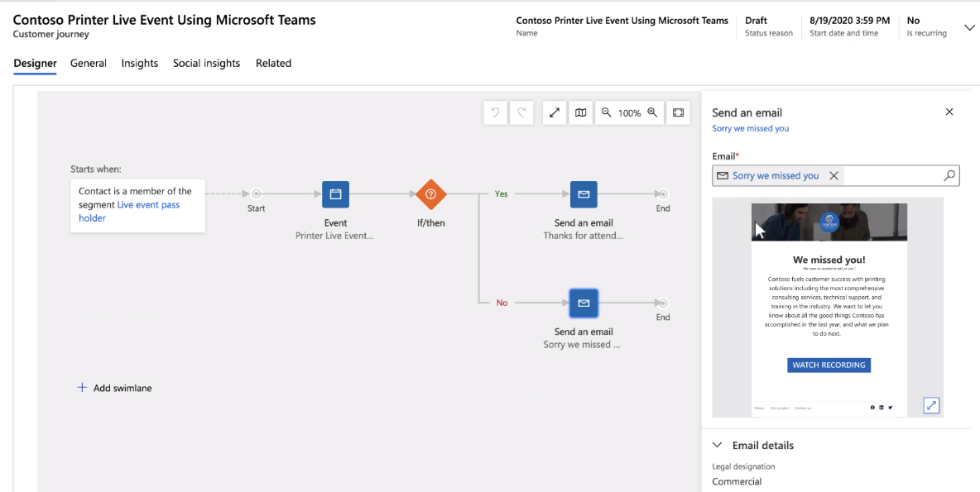Viewport: 980px width, 492px height.
Task: Remove the Sorry we missed you email selection
Action: [833, 176]
